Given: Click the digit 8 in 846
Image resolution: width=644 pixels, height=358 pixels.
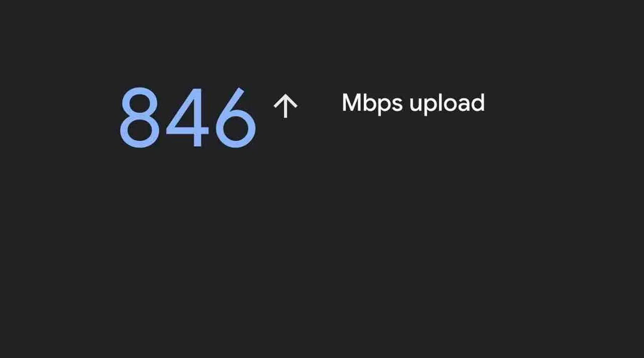Looking at the screenshot, I should coord(140,117).
